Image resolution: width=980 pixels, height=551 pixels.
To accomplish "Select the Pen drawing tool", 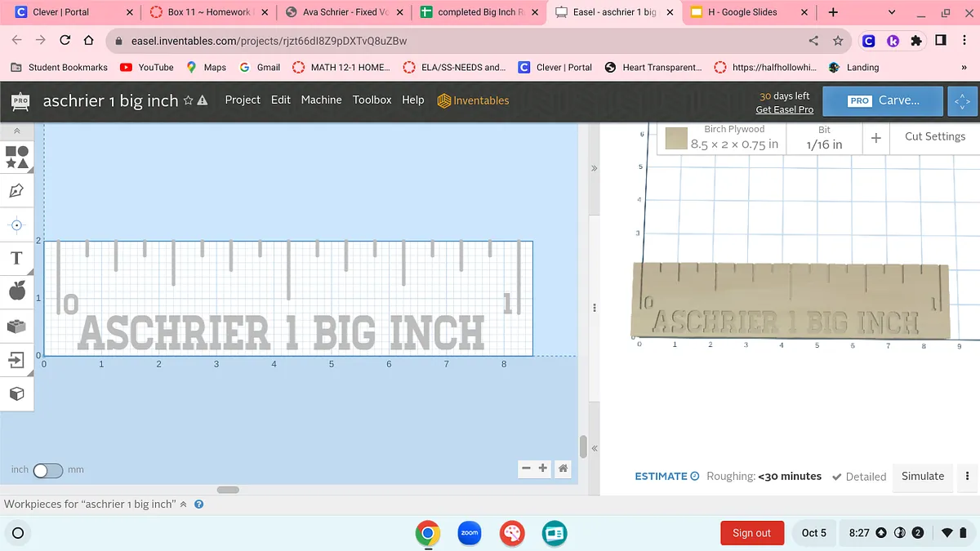I will coord(16,191).
